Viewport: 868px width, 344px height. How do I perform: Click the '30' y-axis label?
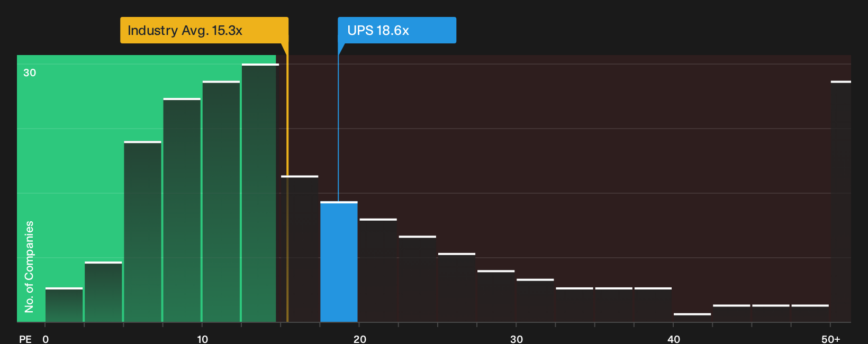(30, 73)
